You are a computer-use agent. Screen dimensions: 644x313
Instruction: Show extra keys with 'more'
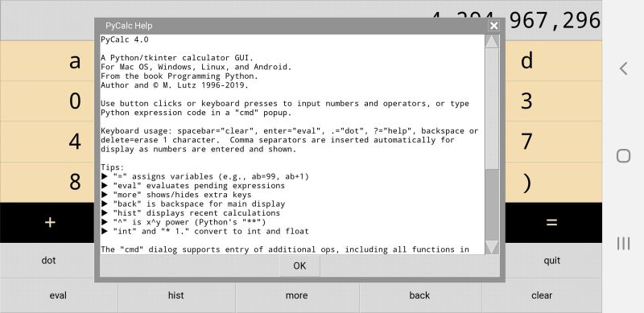click(297, 295)
